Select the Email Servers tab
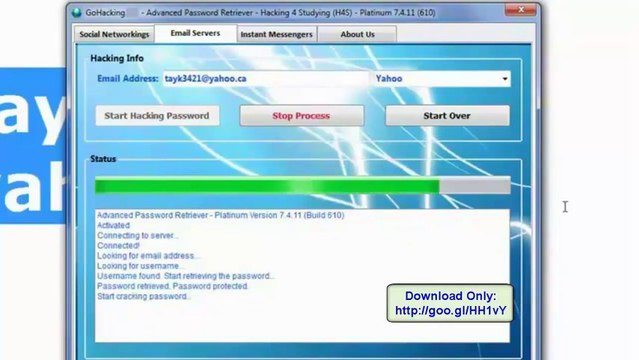639x360 pixels. 195,33
